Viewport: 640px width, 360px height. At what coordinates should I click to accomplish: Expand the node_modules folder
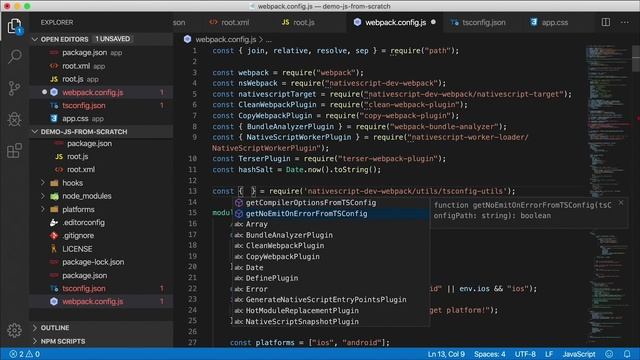[x=43, y=196]
